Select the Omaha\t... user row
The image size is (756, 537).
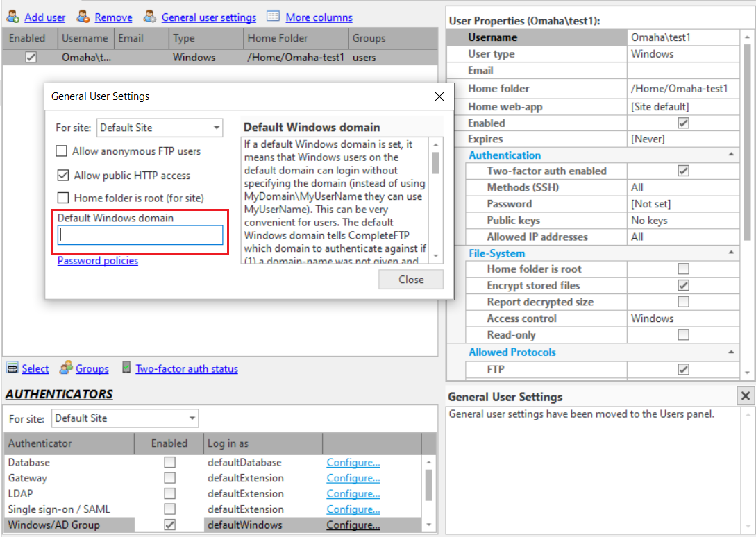coord(220,58)
